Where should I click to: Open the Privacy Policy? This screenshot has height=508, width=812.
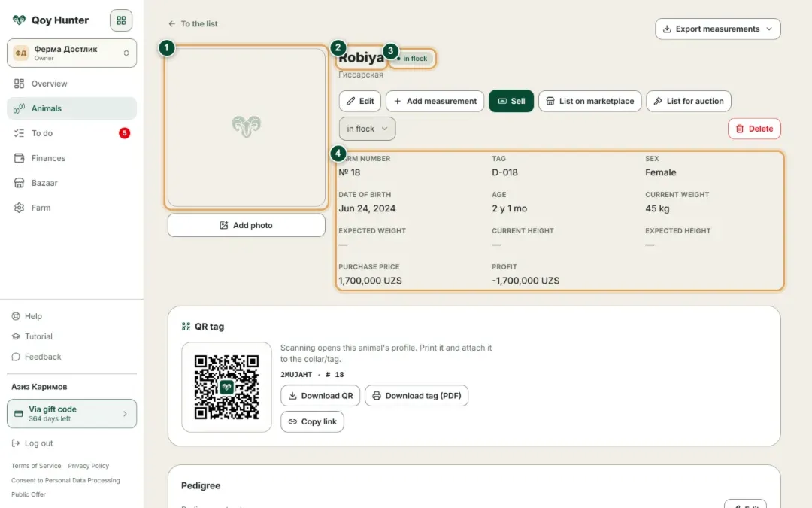pos(89,466)
